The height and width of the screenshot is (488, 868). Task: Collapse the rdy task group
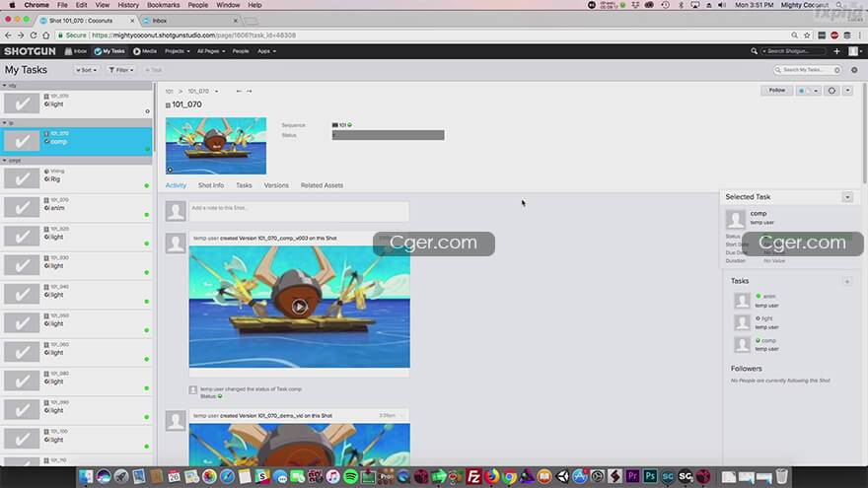(x=5, y=86)
